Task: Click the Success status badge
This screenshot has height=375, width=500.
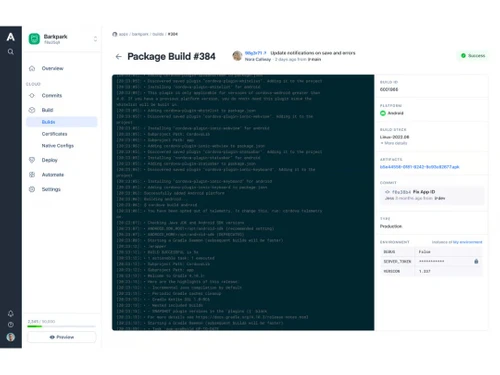Action: 473,56
